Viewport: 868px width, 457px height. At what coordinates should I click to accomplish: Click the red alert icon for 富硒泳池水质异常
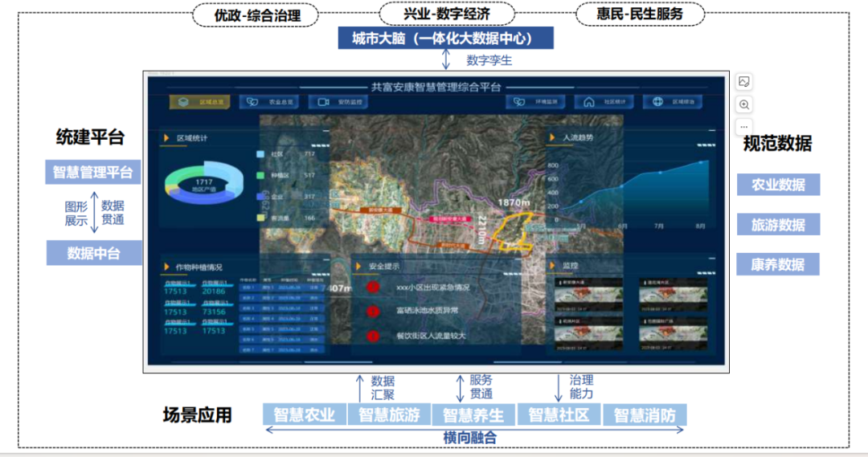(373, 311)
